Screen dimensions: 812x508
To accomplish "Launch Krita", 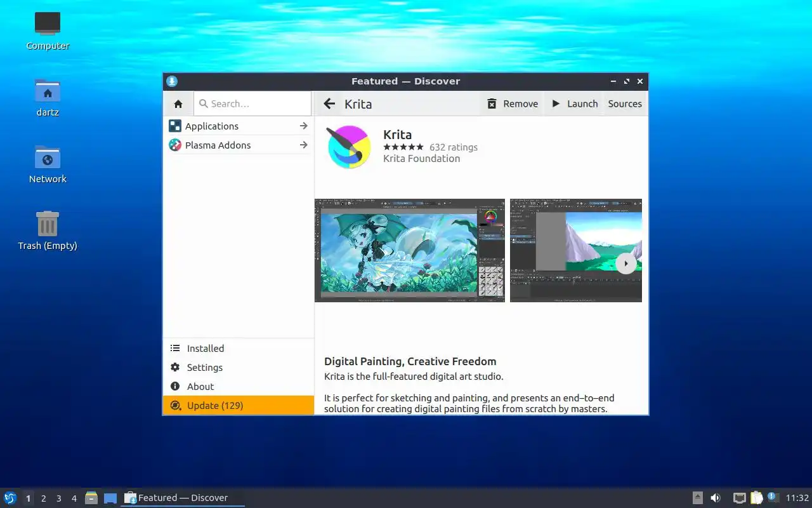I will pyautogui.click(x=574, y=104).
